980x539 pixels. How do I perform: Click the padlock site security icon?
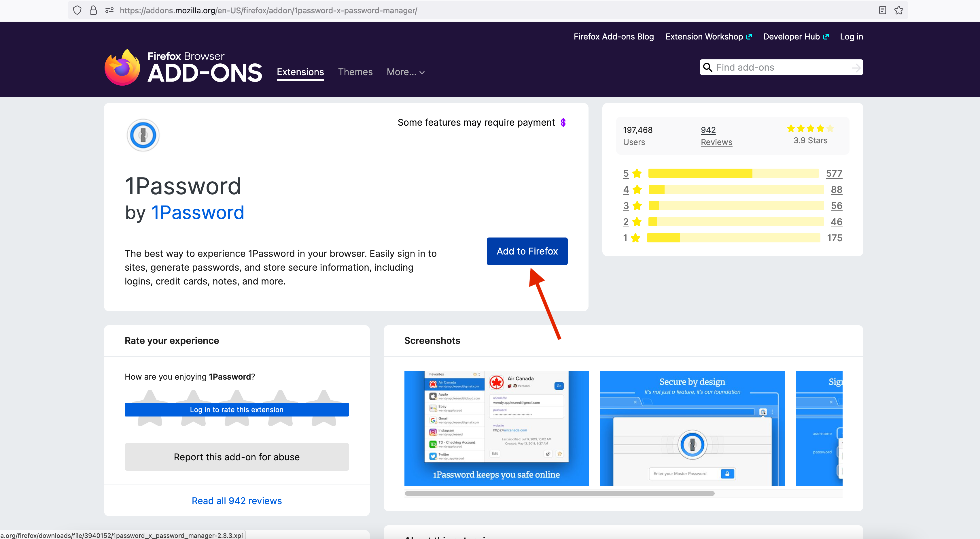click(93, 10)
